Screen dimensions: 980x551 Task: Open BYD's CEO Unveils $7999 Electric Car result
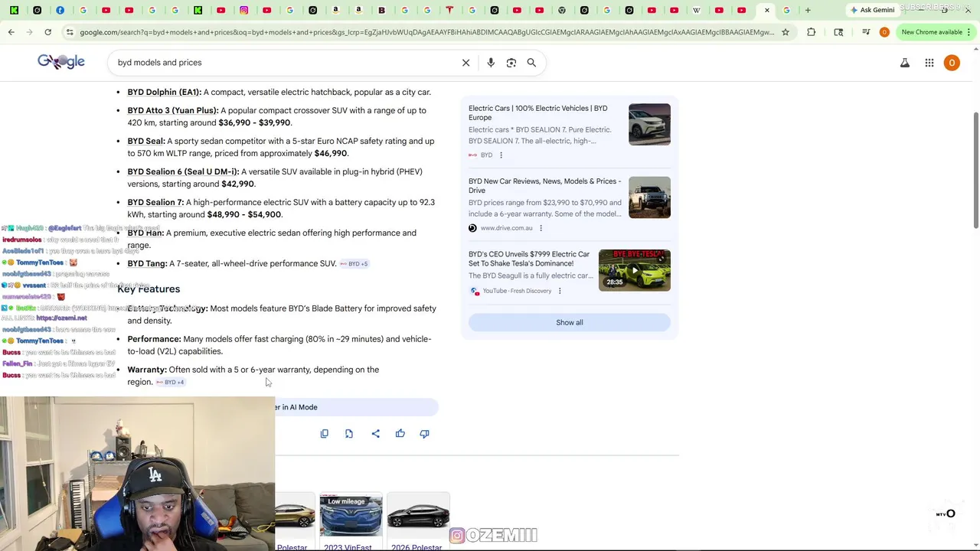(529, 259)
